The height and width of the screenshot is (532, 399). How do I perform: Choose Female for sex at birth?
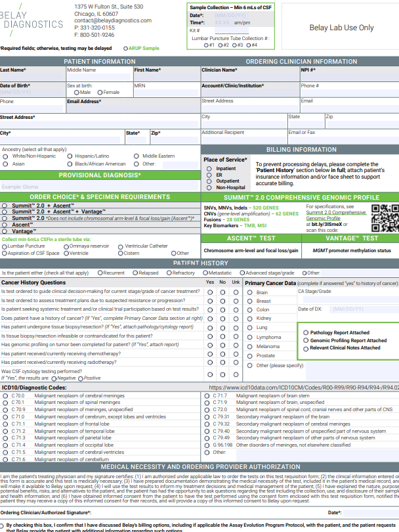[100, 93]
